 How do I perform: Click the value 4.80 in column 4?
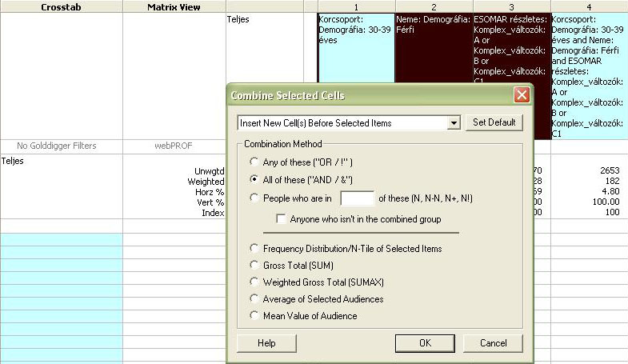(610, 191)
